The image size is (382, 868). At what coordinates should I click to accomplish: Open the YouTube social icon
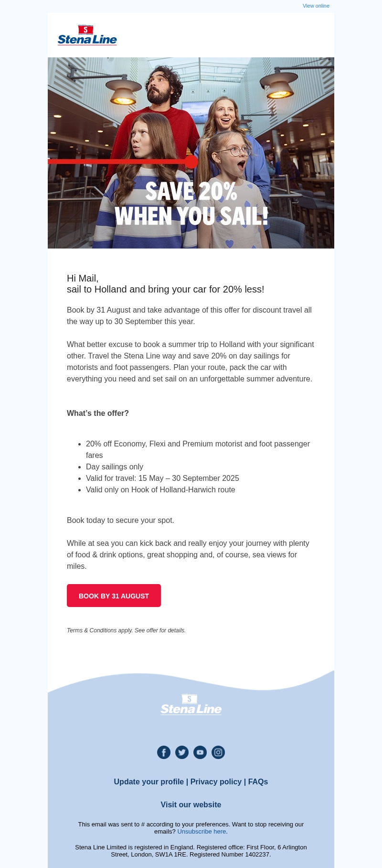coord(200,752)
